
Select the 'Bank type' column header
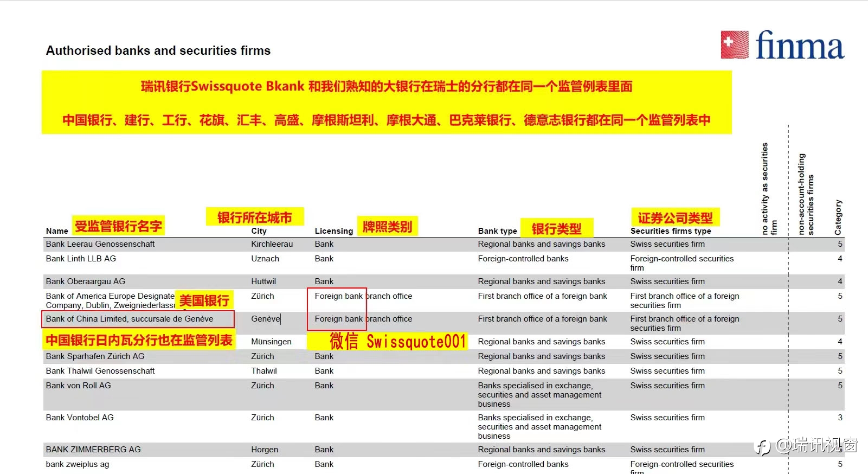498,231
